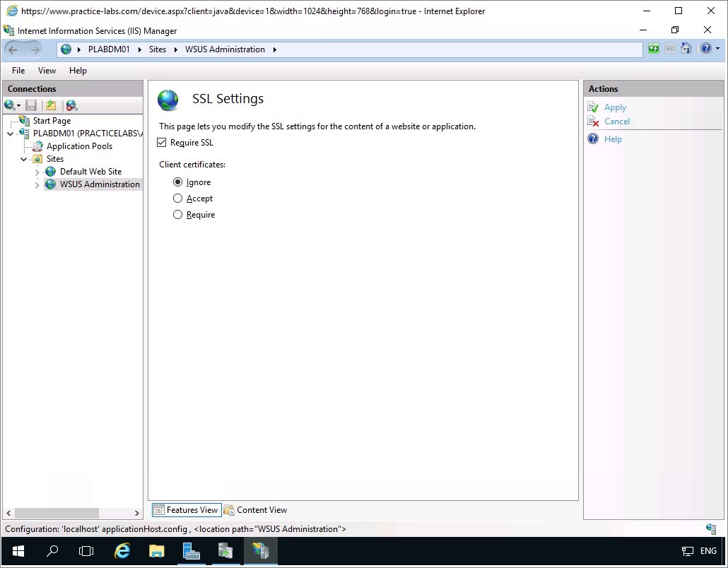Viewport: 728px width, 568px height.
Task: Click the green Refresh Page icon
Action: point(654,49)
